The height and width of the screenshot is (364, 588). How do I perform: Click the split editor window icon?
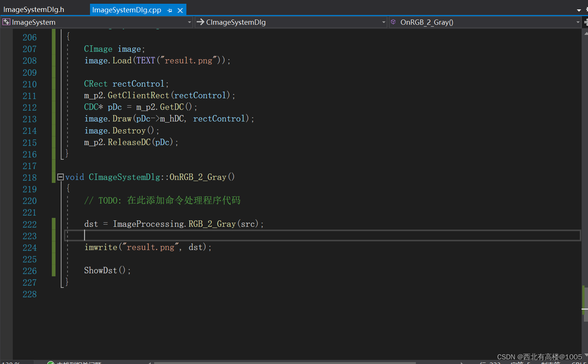coord(585,22)
